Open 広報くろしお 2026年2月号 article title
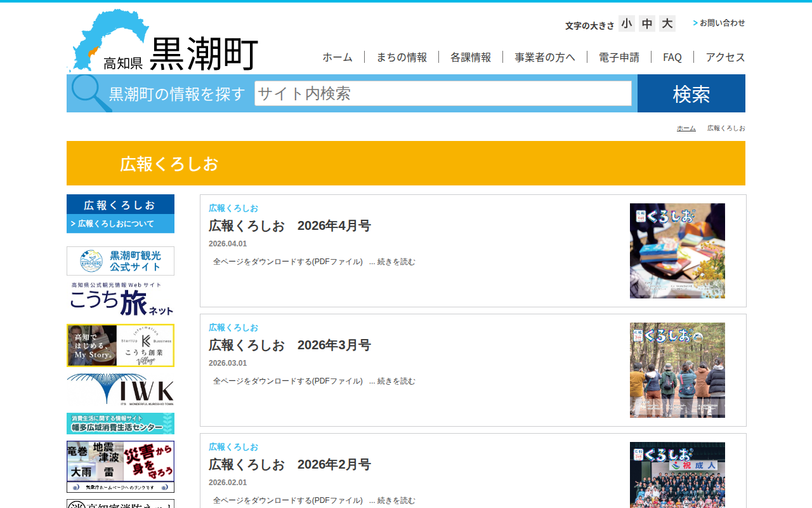Image resolution: width=812 pixels, height=508 pixels. 290,465
